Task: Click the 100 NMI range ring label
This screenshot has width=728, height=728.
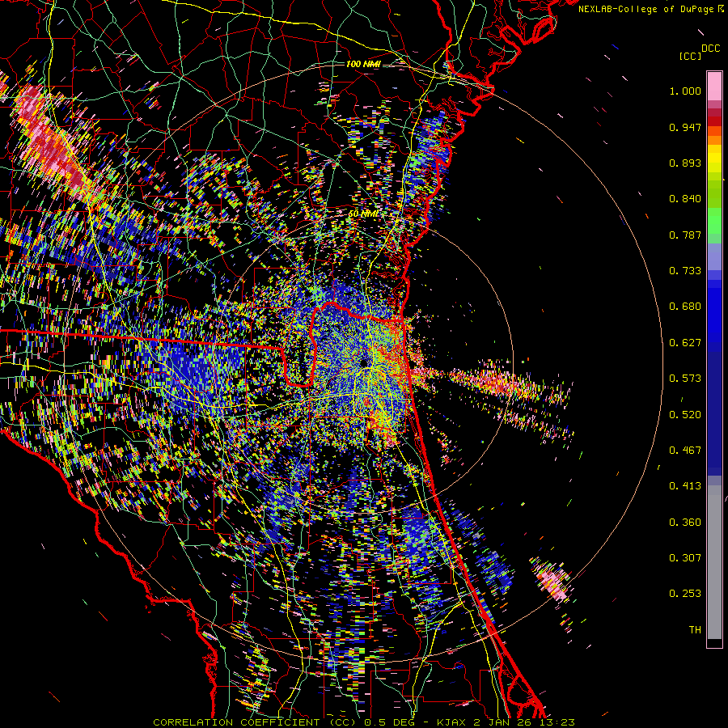Action: (x=363, y=64)
